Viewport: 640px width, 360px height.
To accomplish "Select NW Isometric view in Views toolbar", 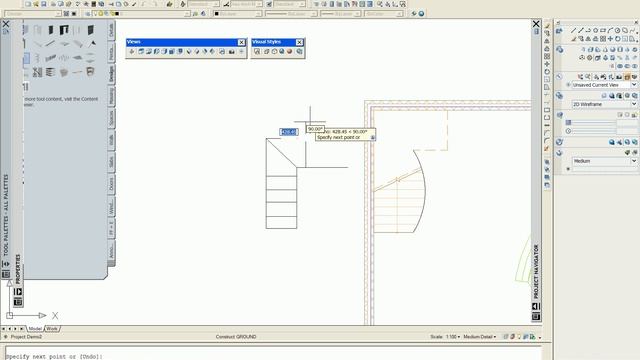I will (x=213, y=52).
